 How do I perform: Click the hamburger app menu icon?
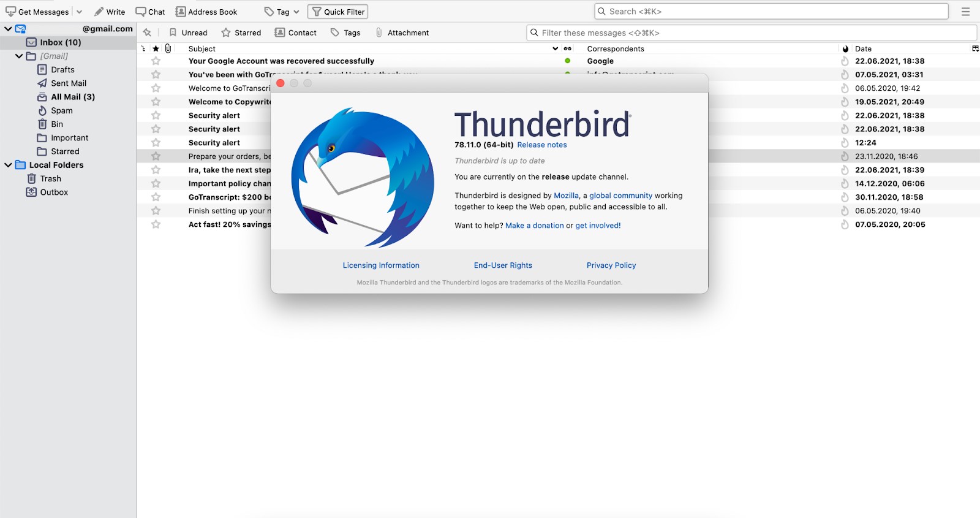(x=965, y=12)
